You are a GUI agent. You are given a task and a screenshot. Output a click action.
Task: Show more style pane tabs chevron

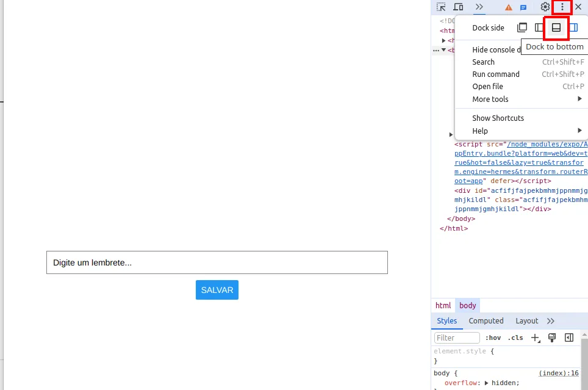tap(551, 321)
